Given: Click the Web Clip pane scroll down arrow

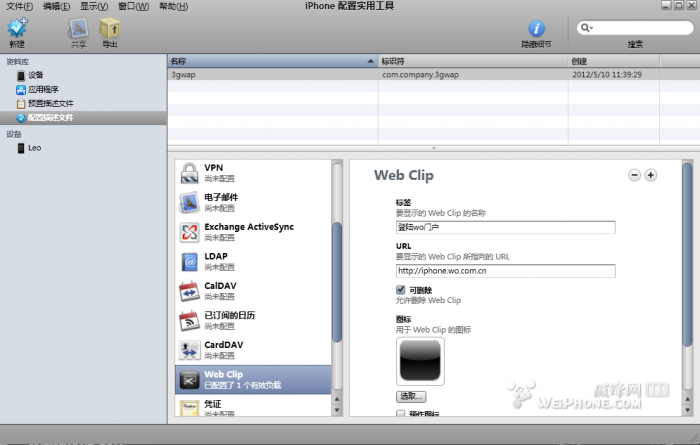Looking at the screenshot, I should point(688,410).
